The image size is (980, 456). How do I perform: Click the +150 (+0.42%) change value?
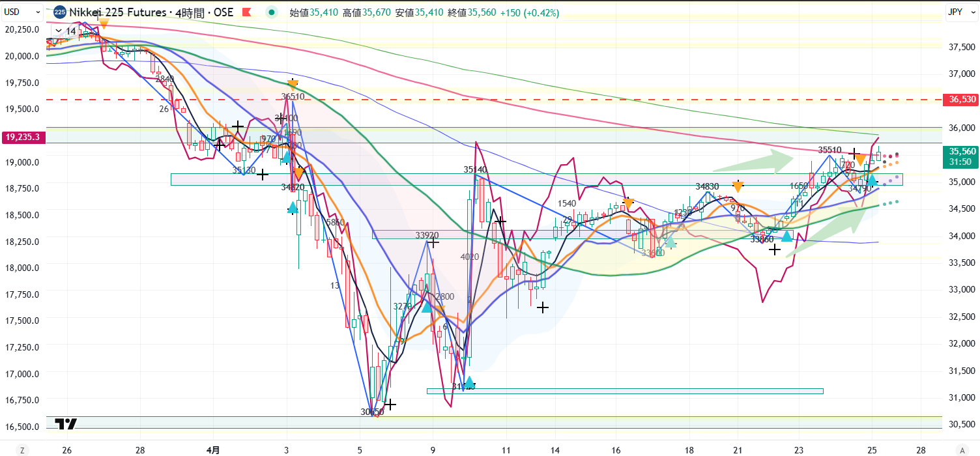[530, 12]
